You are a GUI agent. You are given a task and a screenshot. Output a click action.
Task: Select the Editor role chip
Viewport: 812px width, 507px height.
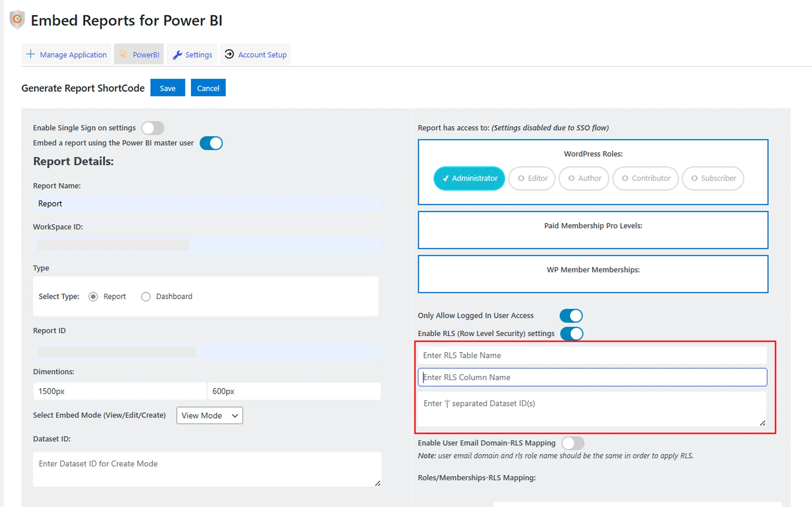pyautogui.click(x=532, y=178)
